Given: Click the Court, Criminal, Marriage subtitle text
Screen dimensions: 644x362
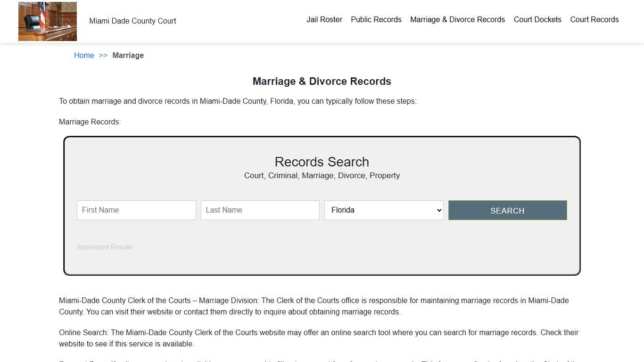Looking at the screenshot, I should coord(322,175).
